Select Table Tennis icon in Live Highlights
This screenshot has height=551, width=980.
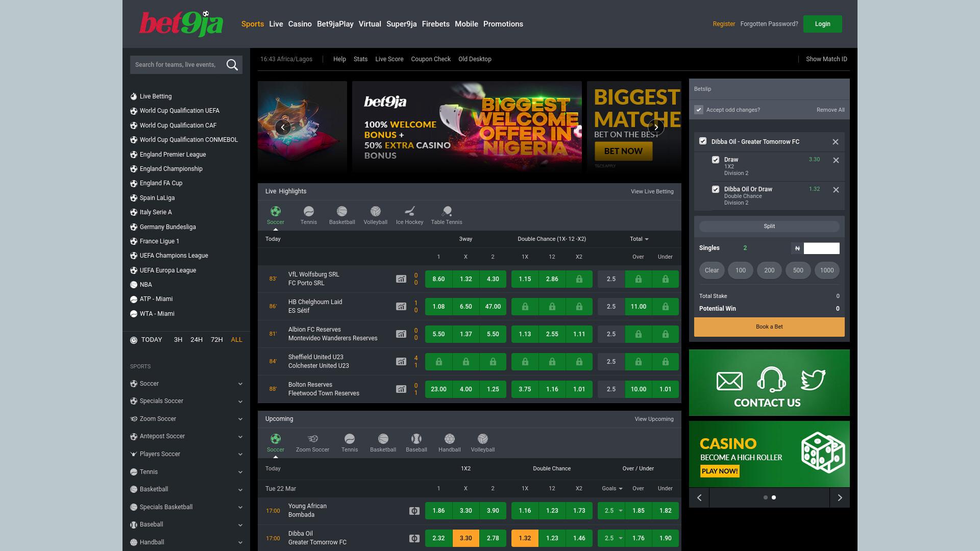tap(447, 211)
